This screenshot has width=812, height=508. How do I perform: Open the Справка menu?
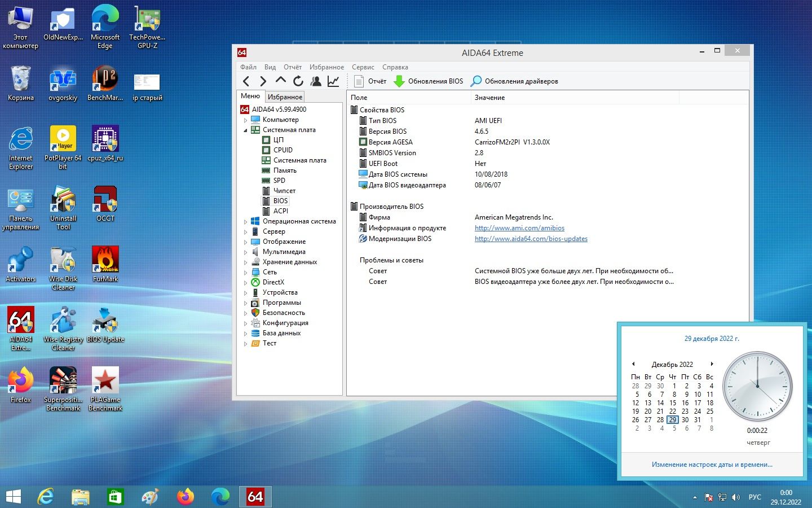[395, 67]
